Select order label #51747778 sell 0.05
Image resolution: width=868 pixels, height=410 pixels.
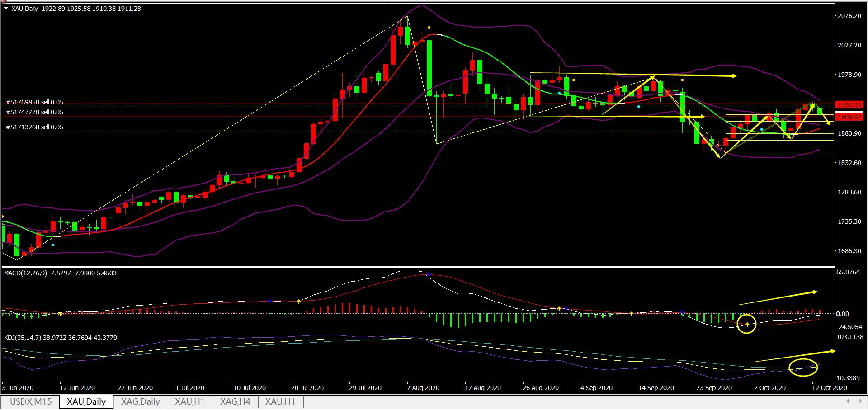coord(35,112)
